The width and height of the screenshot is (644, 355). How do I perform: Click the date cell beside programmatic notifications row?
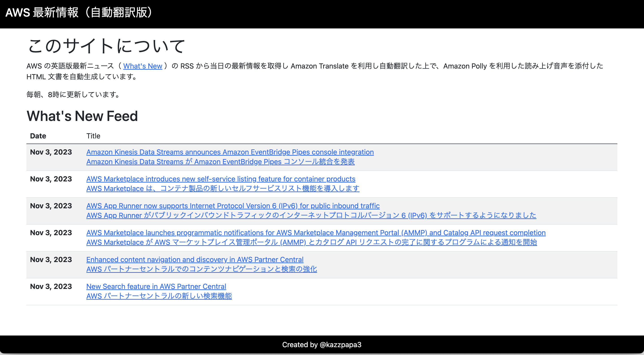[x=51, y=233]
